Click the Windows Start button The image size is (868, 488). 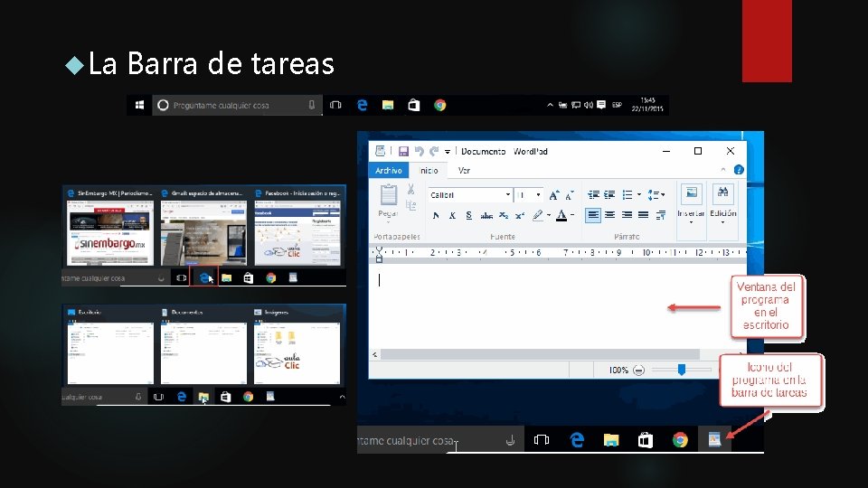[x=139, y=105]
